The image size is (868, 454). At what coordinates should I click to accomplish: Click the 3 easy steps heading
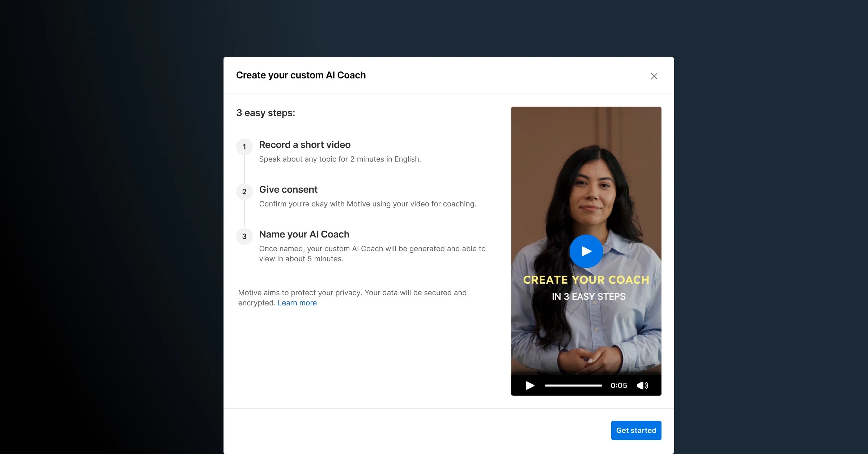pos(265,113)
